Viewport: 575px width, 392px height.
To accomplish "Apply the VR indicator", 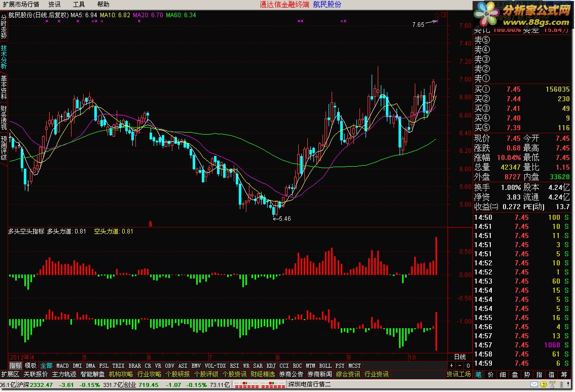I will (x=158, y=366).
